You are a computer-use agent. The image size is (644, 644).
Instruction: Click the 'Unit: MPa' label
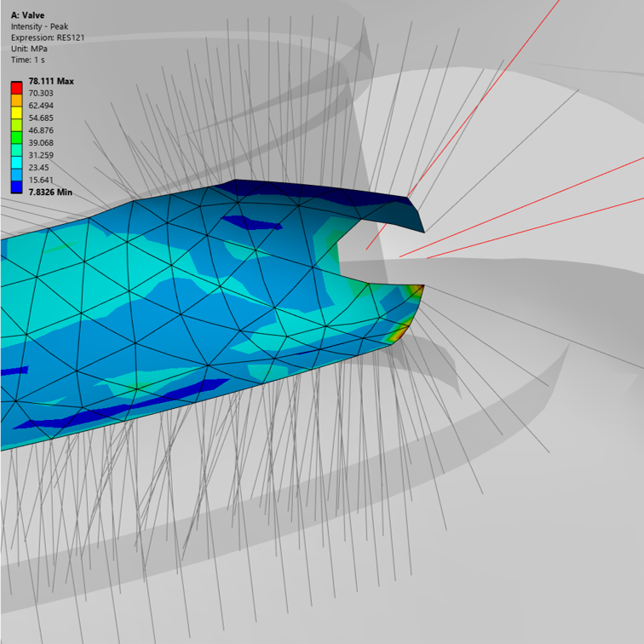tap(29, 49)
